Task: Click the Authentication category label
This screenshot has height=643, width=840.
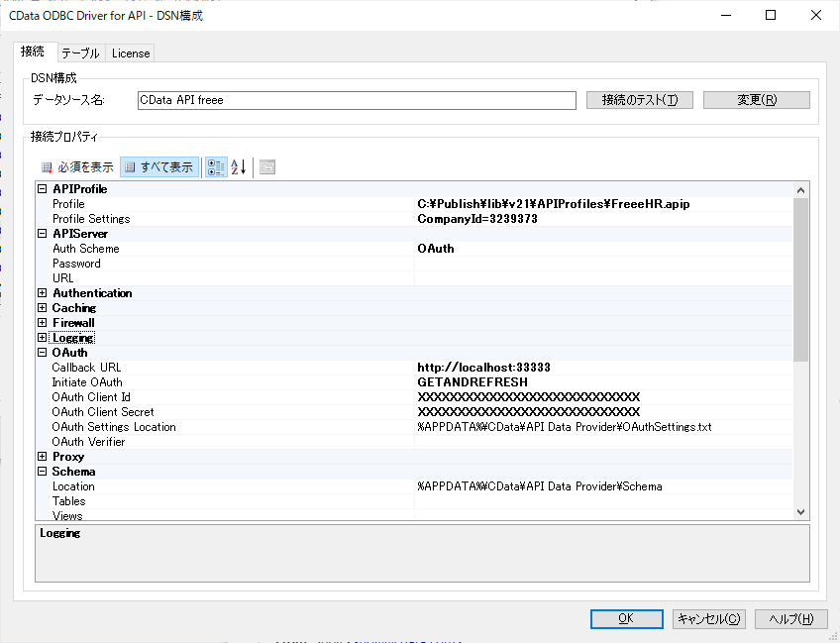Action: tap(92, 293)
